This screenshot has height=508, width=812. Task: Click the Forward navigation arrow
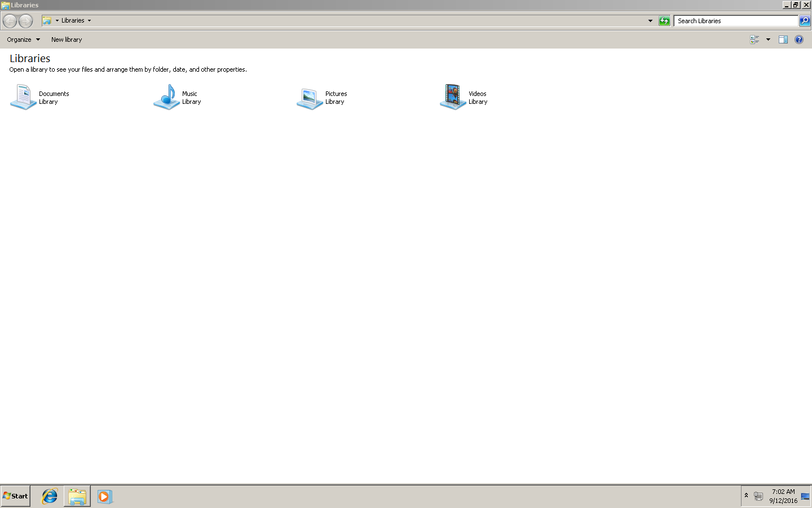(x=26, y=21)
